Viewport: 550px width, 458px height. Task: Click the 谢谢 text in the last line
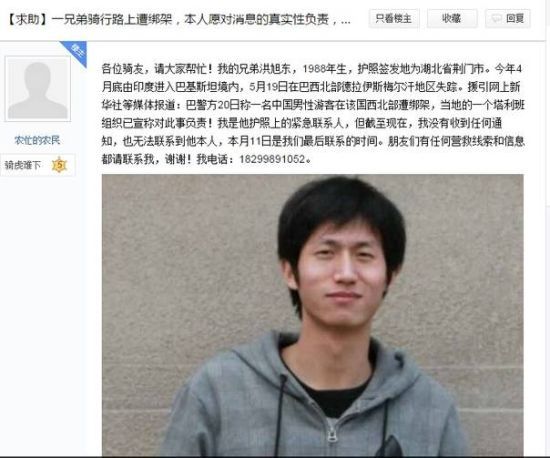[176, 159]
